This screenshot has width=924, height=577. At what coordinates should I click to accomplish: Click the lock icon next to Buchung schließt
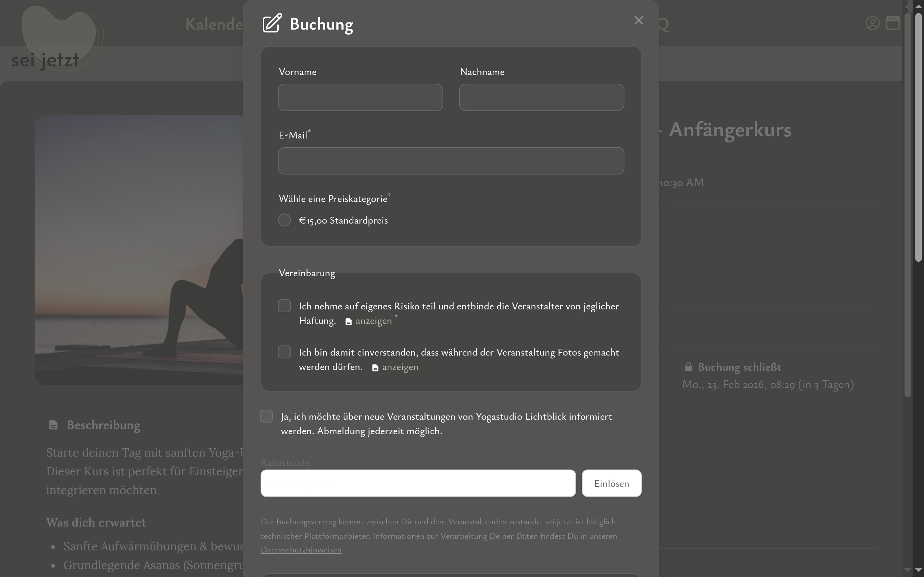[x=688, y=366]
